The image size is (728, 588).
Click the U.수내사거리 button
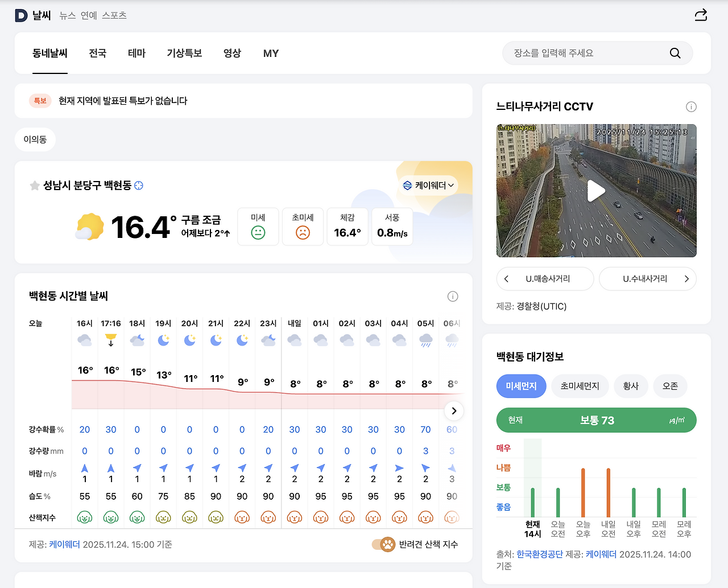647,278
